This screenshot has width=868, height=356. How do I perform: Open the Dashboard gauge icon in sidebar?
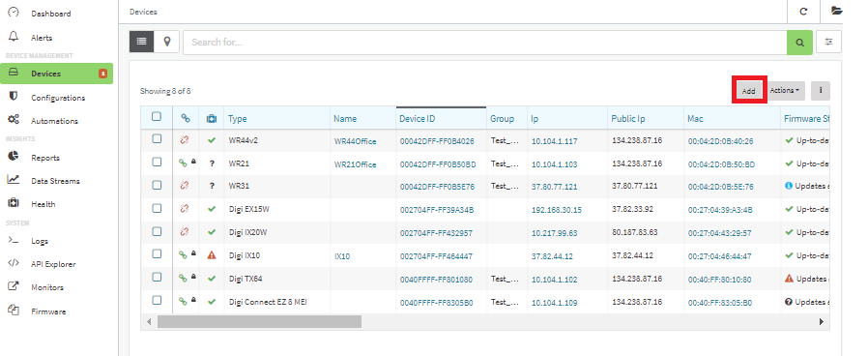[14, 13]
